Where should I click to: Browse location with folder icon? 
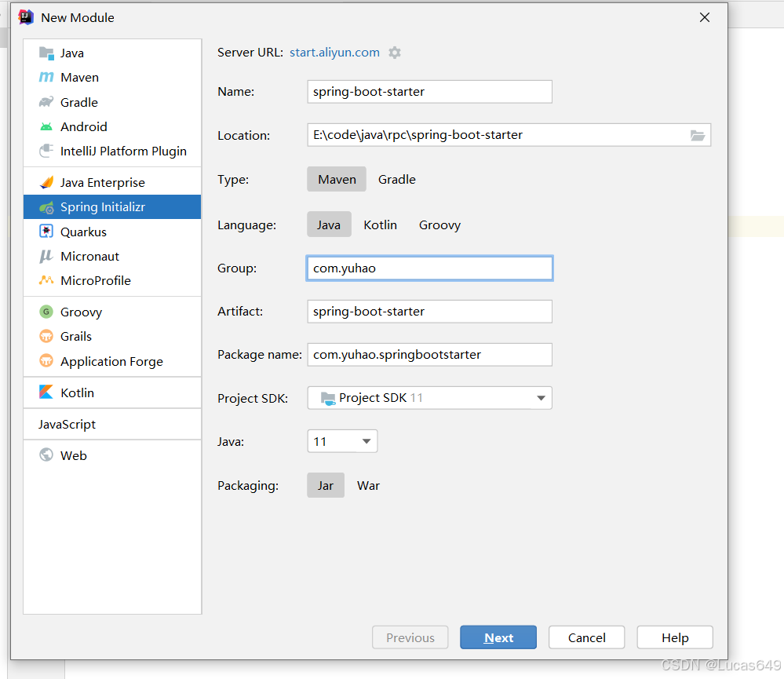click(x=698, y=135)
